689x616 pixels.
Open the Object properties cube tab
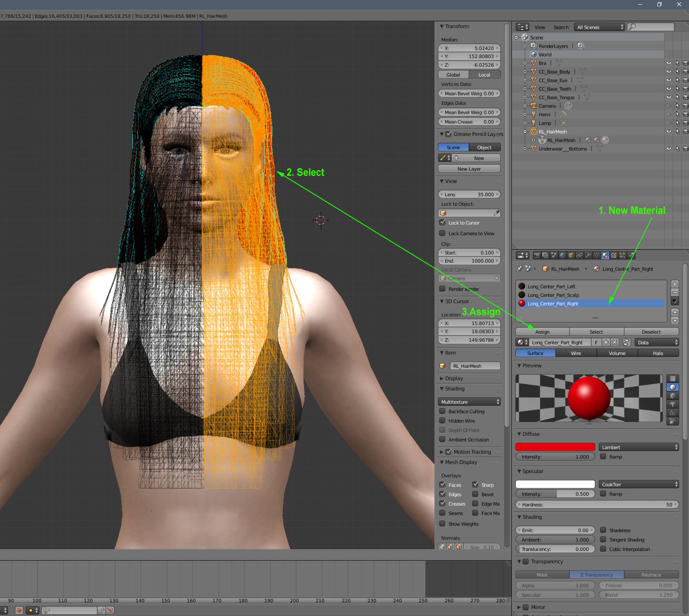pos(571,255)
